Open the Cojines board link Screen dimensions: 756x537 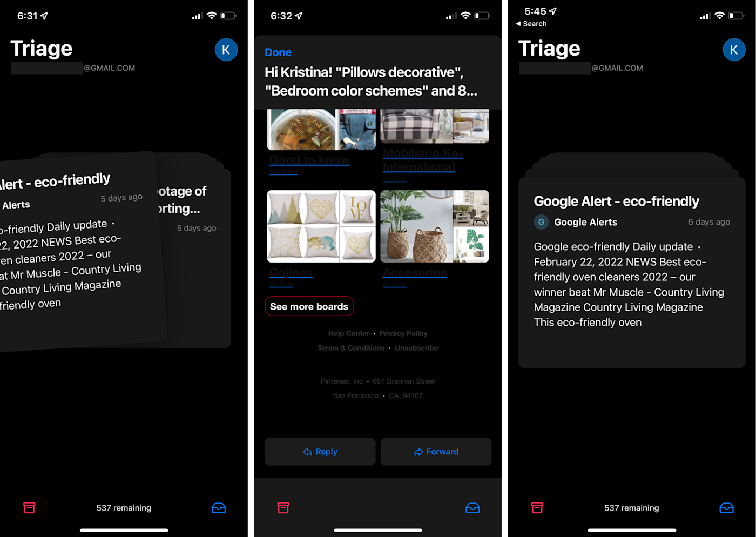(291, 272)
